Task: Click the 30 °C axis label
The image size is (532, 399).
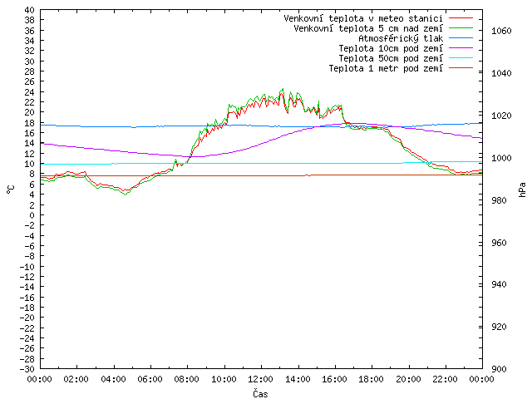Action: tap(30, 62)
